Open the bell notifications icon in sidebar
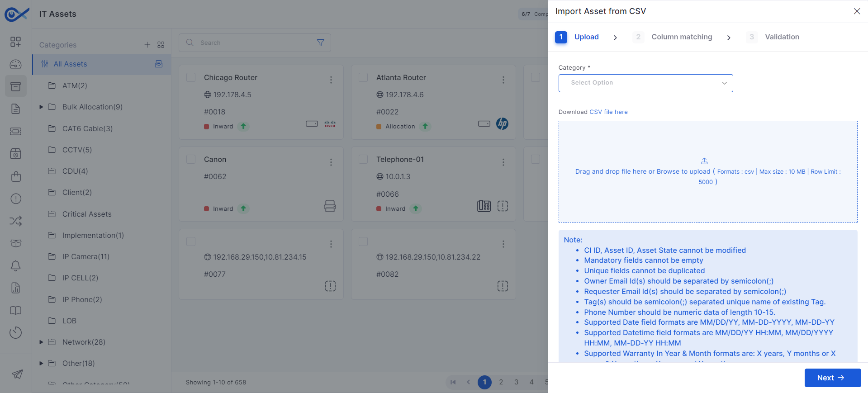This screenshot has width=868, height=393. 15,266
